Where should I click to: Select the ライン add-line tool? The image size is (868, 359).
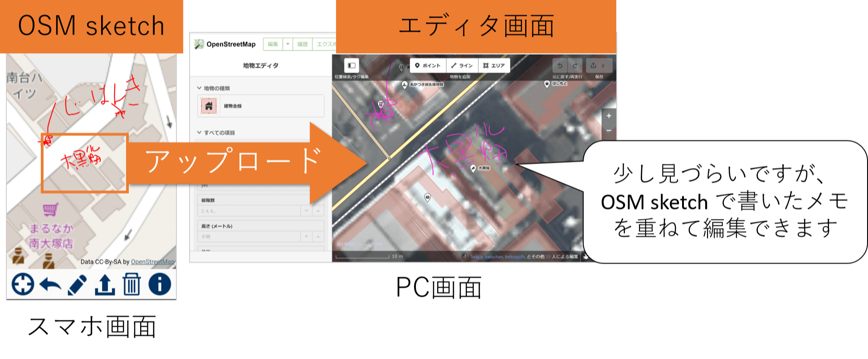point(462,65)
